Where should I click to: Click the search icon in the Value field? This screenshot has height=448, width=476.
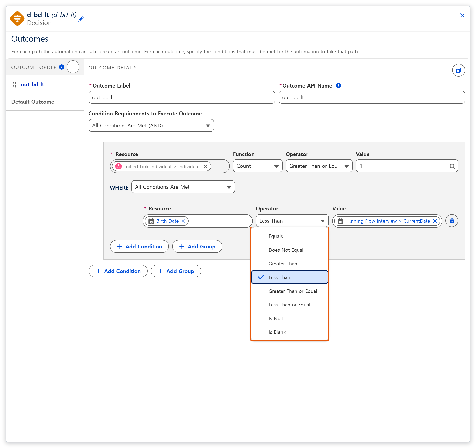pos(452,166)
